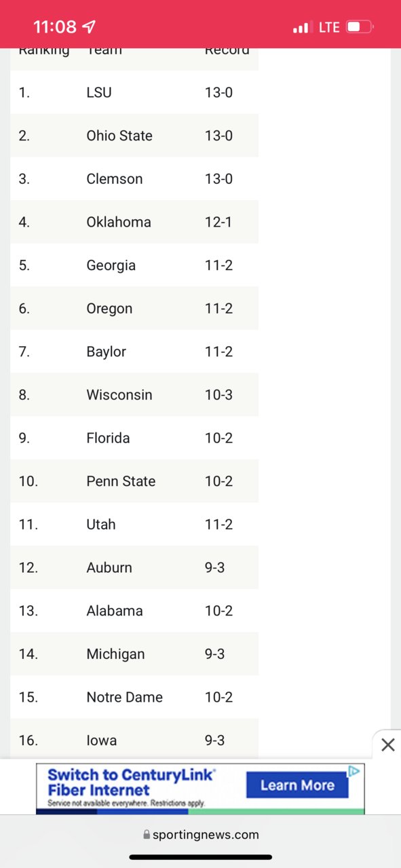Image resolution: width=401 pixels, height=868 pixels.
Task: Select Ohio State in rankings table
Action: pyautogui.click(x=119, y=136)
